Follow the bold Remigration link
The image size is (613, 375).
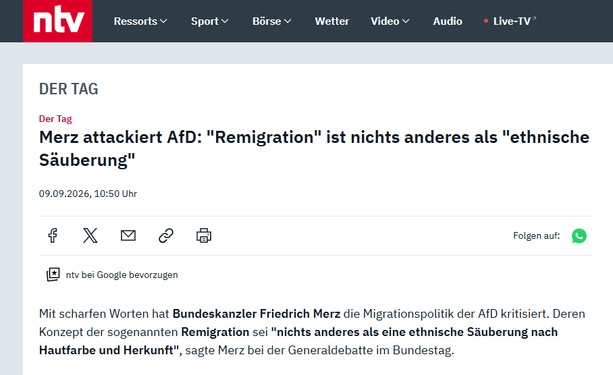pyautogui.click(x=215, y=332)
